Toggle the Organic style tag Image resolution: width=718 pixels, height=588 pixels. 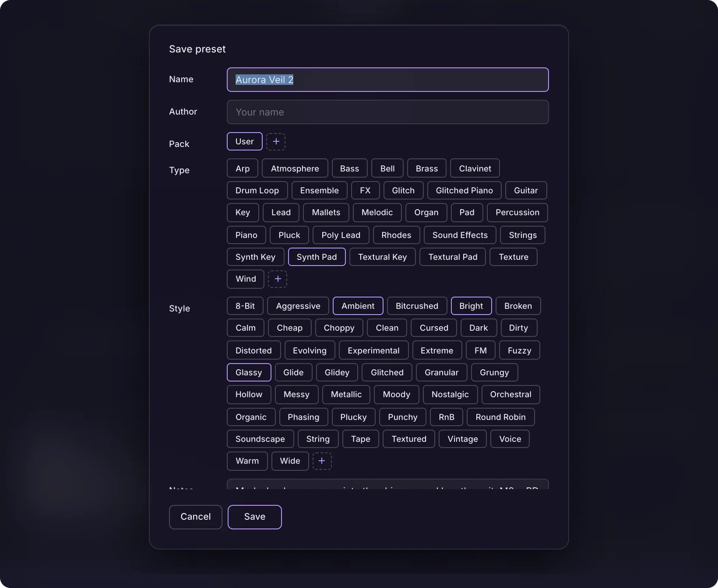point(251,417)
